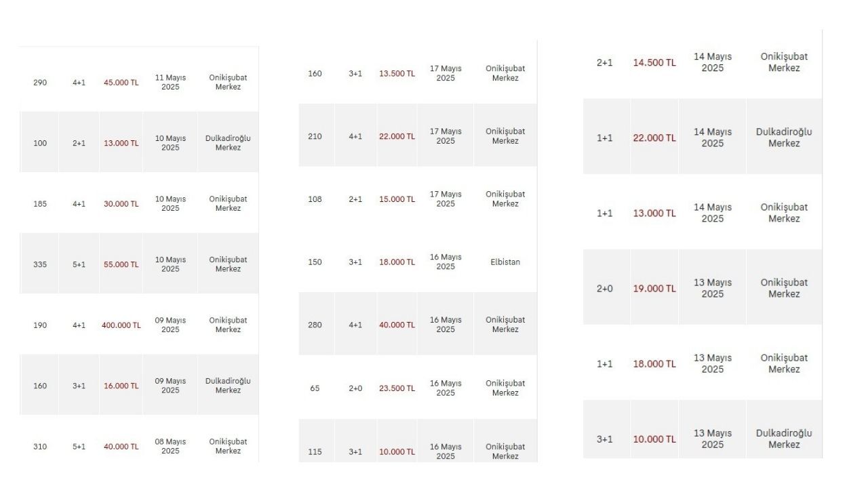Viewport: 868px width, 488px height.
Task: Click the 290 square meter cell
Action: (x=40, y=83)
